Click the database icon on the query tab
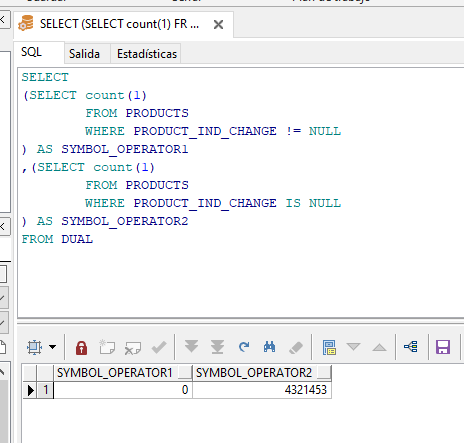 coord(26,23)
